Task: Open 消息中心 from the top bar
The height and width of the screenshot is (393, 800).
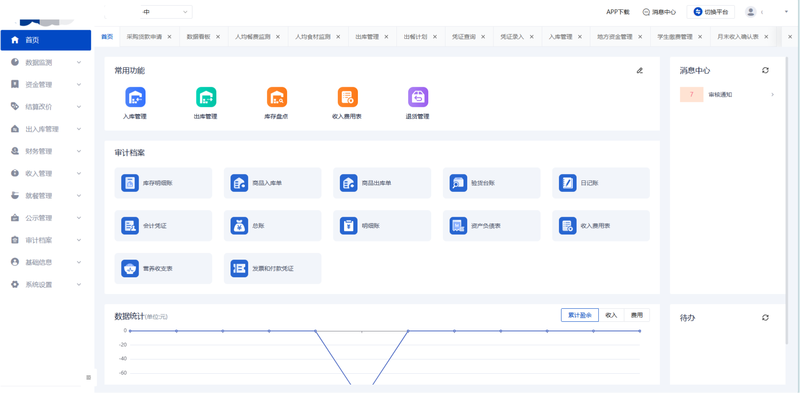Action: pos(659,12)
